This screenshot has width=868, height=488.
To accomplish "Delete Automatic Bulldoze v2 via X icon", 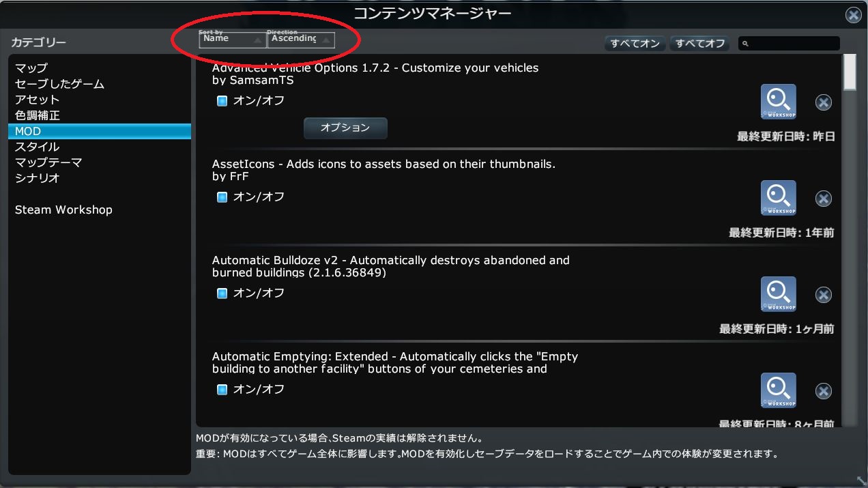I will click(x=824, y=295).
